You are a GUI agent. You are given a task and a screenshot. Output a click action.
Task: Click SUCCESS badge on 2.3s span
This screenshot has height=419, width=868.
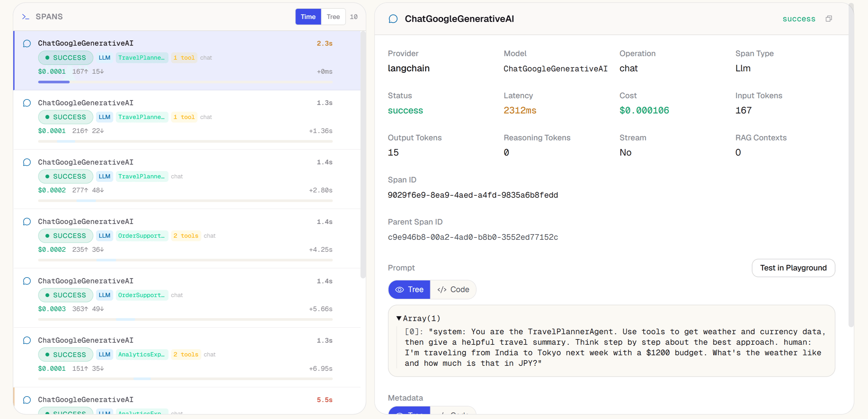[x=66, y=58]
